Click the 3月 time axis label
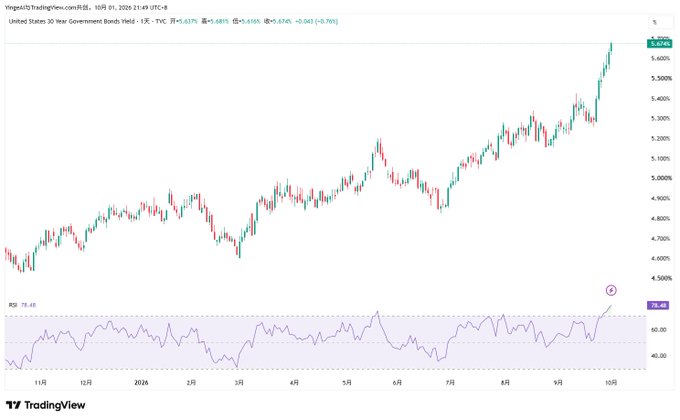 [x=239, y=383]
